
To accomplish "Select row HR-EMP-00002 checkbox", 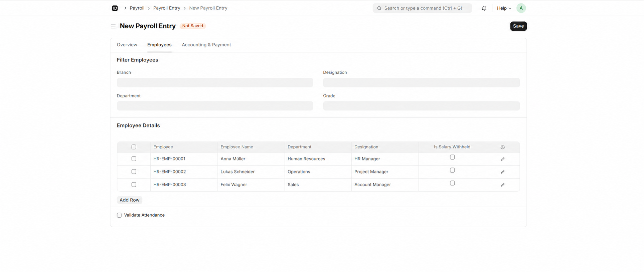I will tap(134, 172).
